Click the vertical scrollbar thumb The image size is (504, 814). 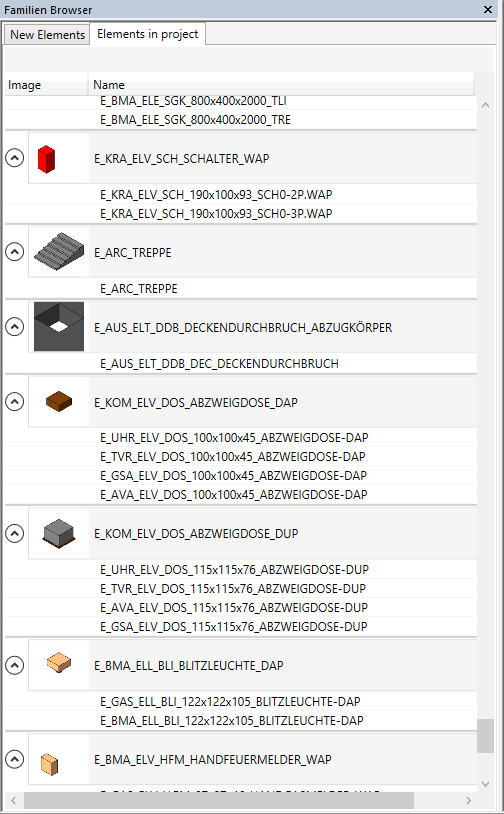click(485, 736)
